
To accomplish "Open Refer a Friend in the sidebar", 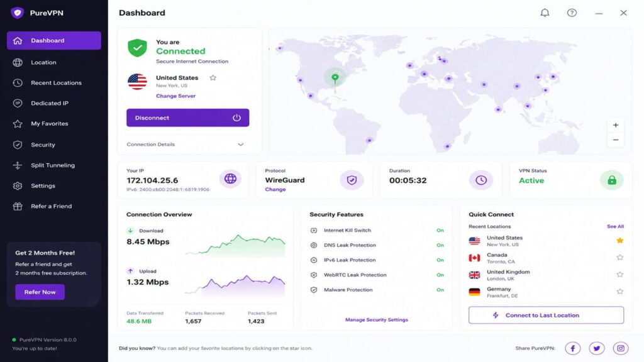I will (x=54, y=206).
